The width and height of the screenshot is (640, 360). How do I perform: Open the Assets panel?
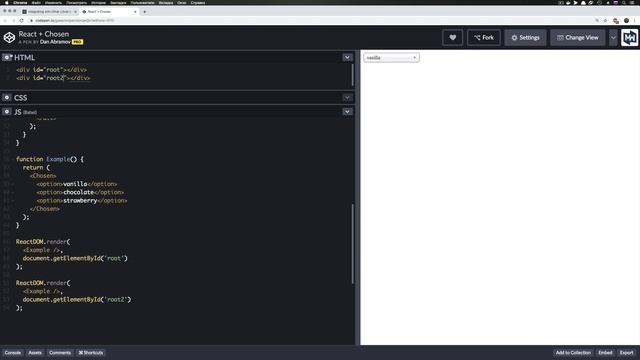(35, 353)
